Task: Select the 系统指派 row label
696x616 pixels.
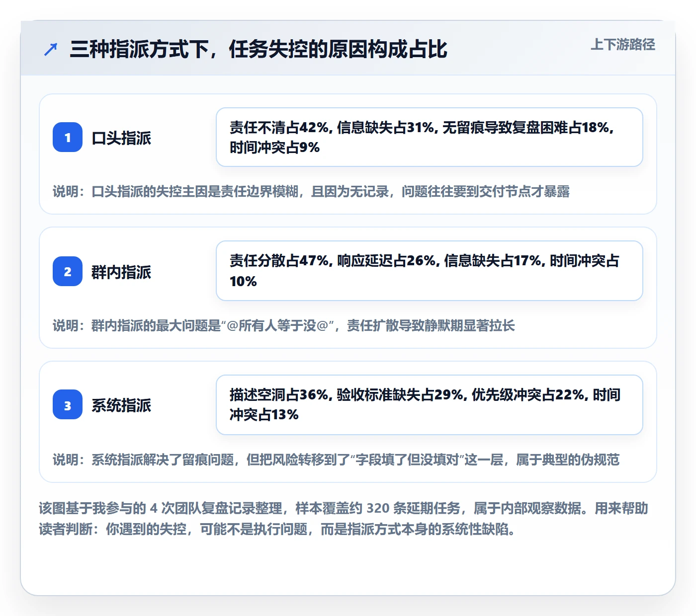Action: (x=121, y=405)
